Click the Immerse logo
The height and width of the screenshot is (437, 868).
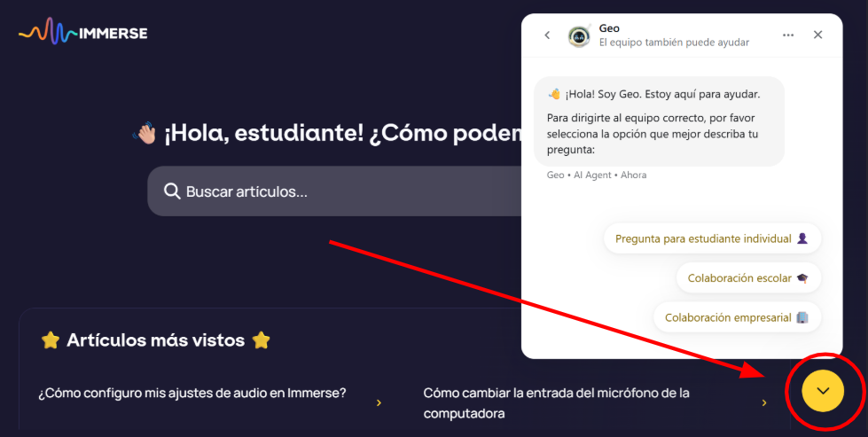tap(83, 33)
